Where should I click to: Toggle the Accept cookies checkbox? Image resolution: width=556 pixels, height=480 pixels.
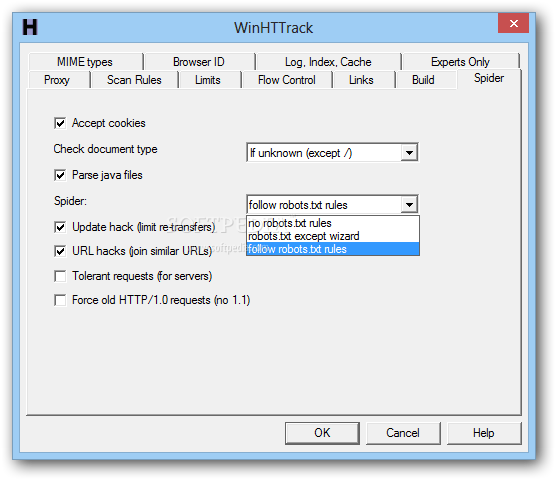point(60,123)
